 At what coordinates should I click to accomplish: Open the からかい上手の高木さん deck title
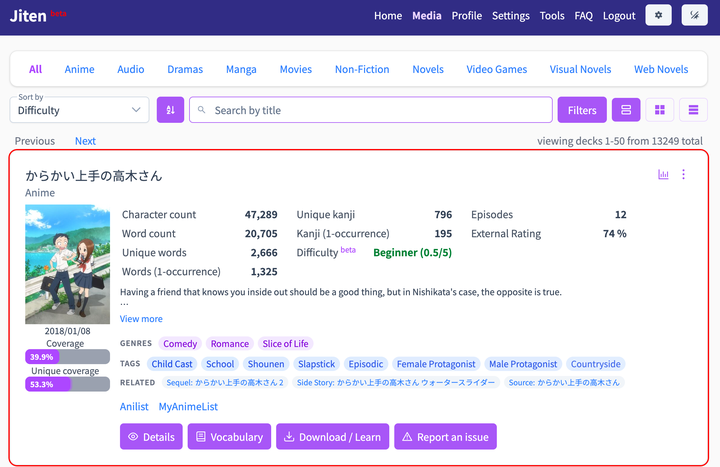(x=94, y=176)
